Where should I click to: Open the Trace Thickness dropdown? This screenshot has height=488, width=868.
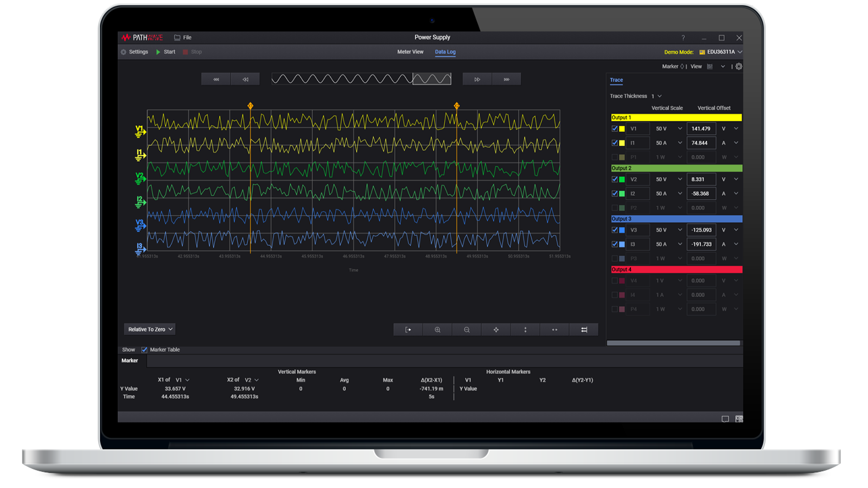click(659, 95)
